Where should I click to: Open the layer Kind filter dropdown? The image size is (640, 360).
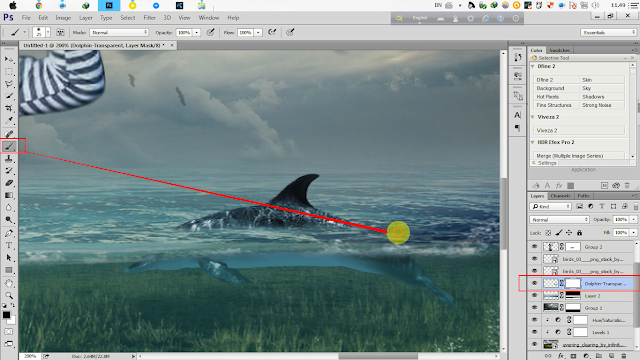click(551, 207)
